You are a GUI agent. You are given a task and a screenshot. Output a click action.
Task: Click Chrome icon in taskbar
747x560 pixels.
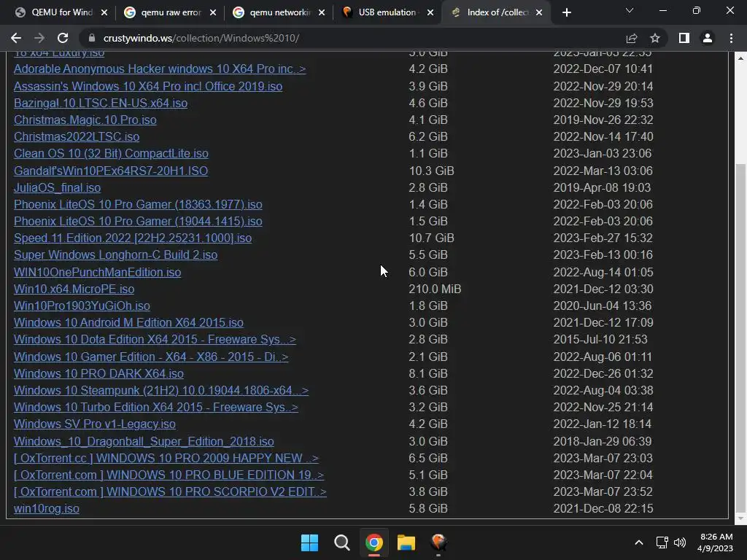pyautogui.click(x=374, y=542)
